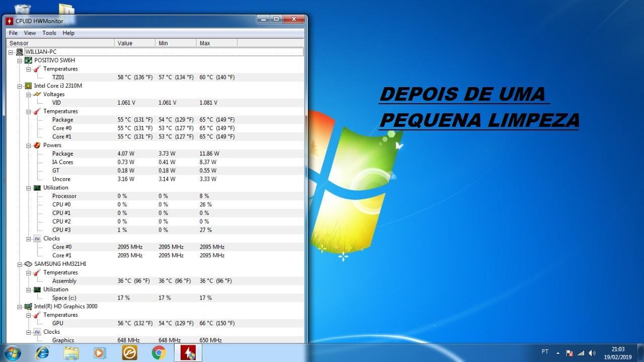644x362 pixels.
Task: Open Windows Explorer from the taskbar
Action: pos(71,353)
